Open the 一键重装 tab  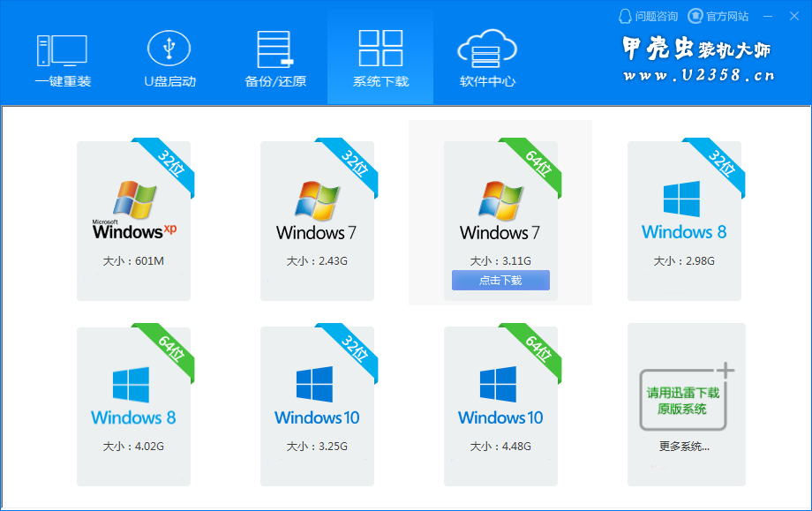click(x=63, y=59)
